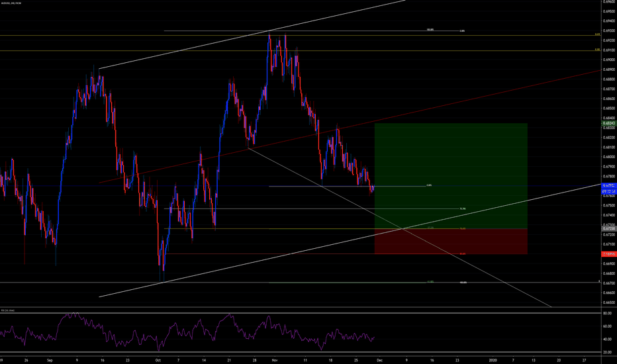The image size is (617, 364).
Task: Click the 2020 label on the time axis
Action: (x=494, y=360)
